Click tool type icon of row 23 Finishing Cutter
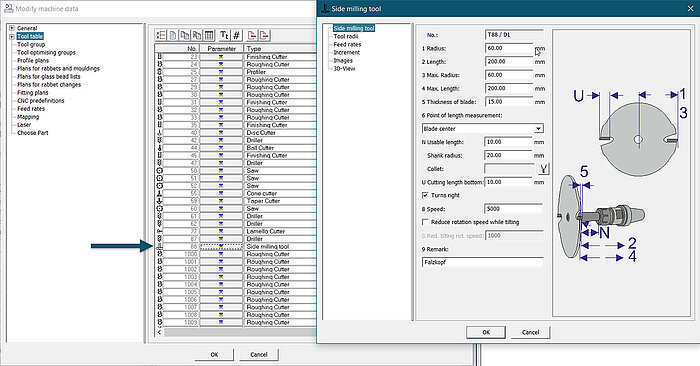The width and height of the screenshot is (700, 366). (160, 57)
